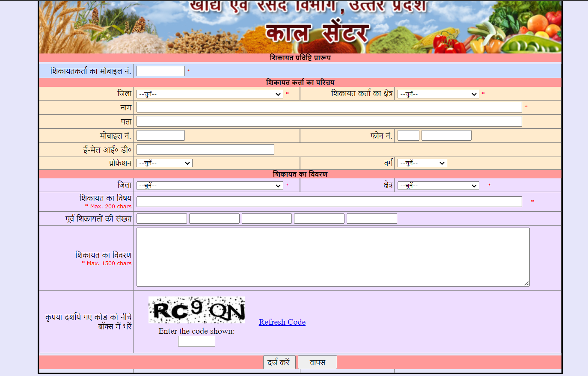Click the शिकायत का विषय subject field
The width and height of the screenshot is (588, 376).
[329, 201]
